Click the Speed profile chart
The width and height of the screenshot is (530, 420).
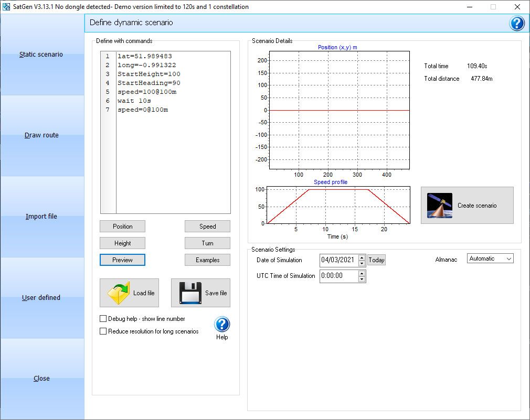click(338, 205)
